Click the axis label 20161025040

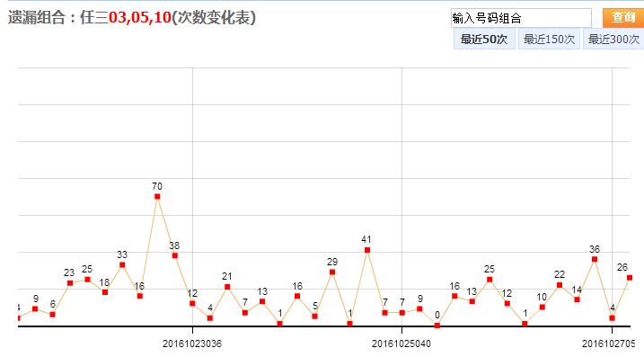pyautogui.click(x=401, y=344)
